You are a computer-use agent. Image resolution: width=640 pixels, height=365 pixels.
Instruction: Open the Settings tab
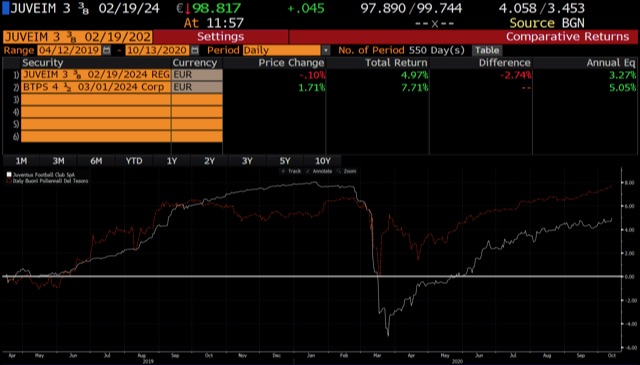pyautogui.click(x=220, y=37)
